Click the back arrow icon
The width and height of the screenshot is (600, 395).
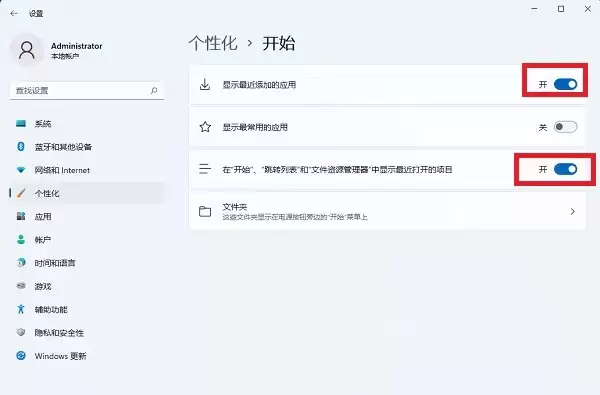tap(14, 13)
